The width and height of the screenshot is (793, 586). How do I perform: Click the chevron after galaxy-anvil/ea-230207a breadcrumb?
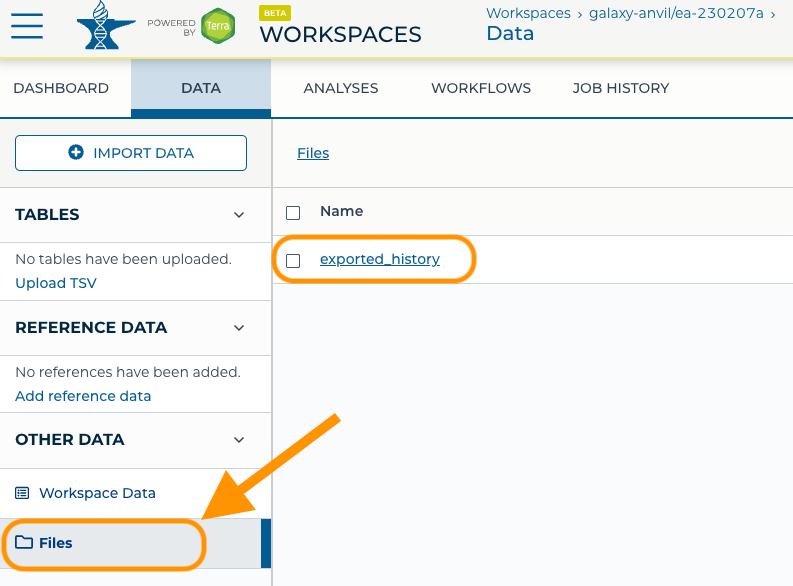tap(773, 15)
